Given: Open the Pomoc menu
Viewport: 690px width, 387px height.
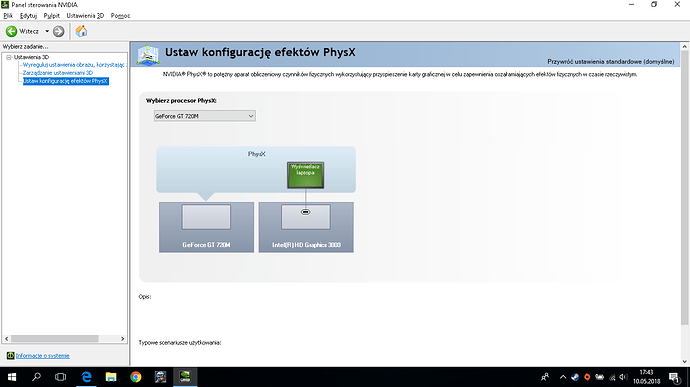Looking at the screenshot, I should point(120,16).
